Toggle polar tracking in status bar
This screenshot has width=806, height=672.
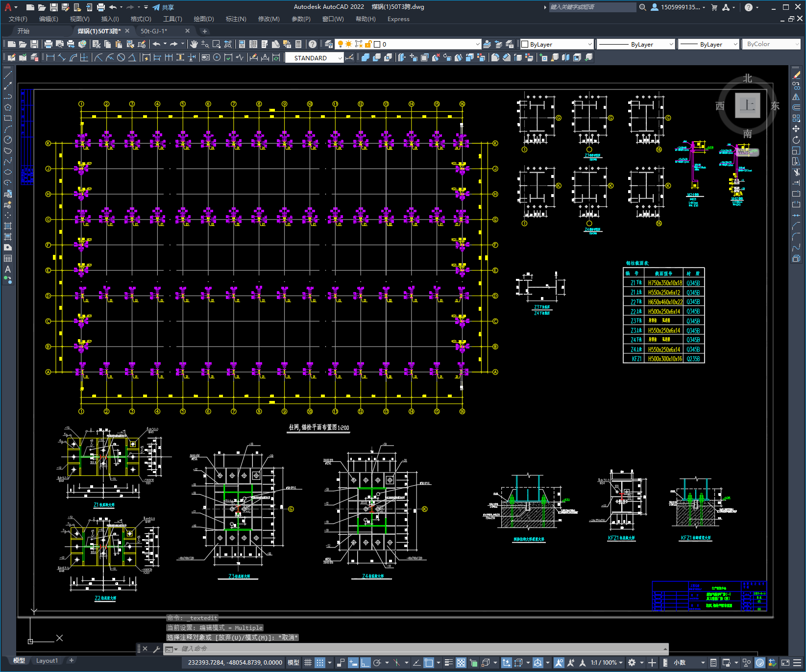coord(377,663)
